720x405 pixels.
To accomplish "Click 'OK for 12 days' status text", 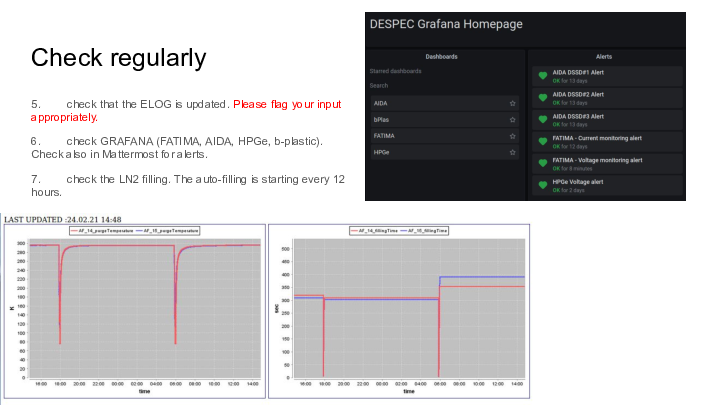I will 569,146.
